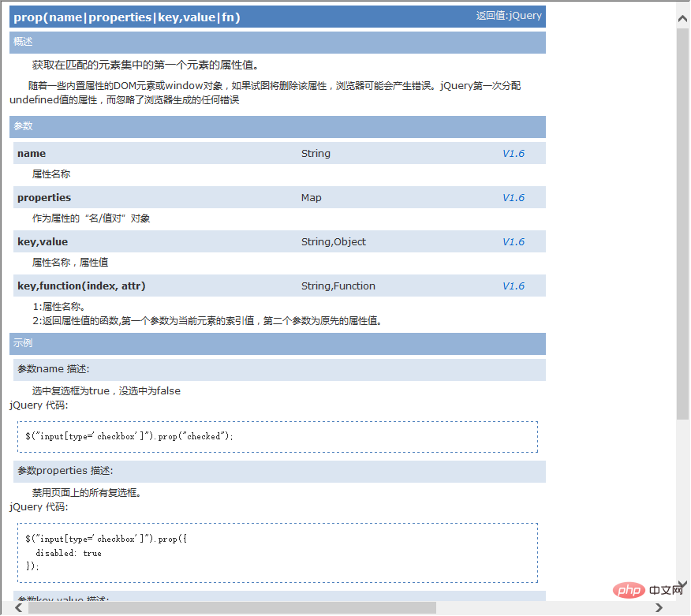The height and width of the screenshot is (616, 691).
Task: Click the 2:返回属性值的函数 description line
Action: click(x=207, y=321)
